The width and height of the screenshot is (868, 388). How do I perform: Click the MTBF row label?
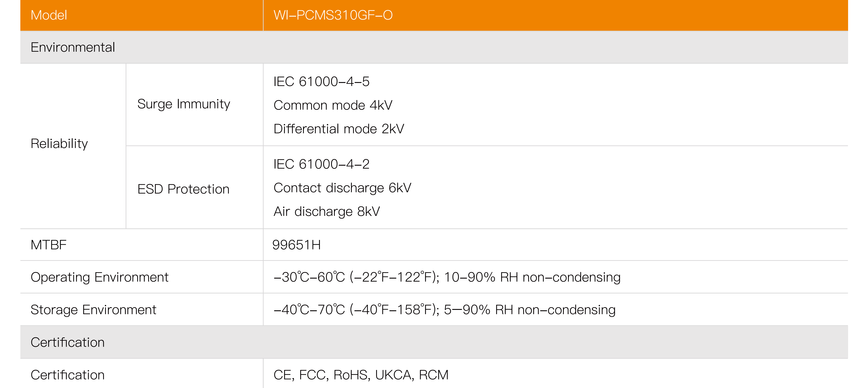49,245
